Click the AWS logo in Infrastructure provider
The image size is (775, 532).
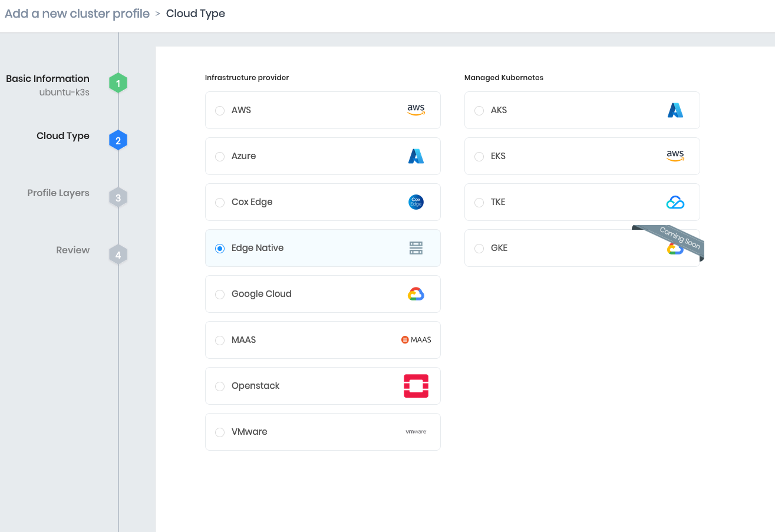416,110
